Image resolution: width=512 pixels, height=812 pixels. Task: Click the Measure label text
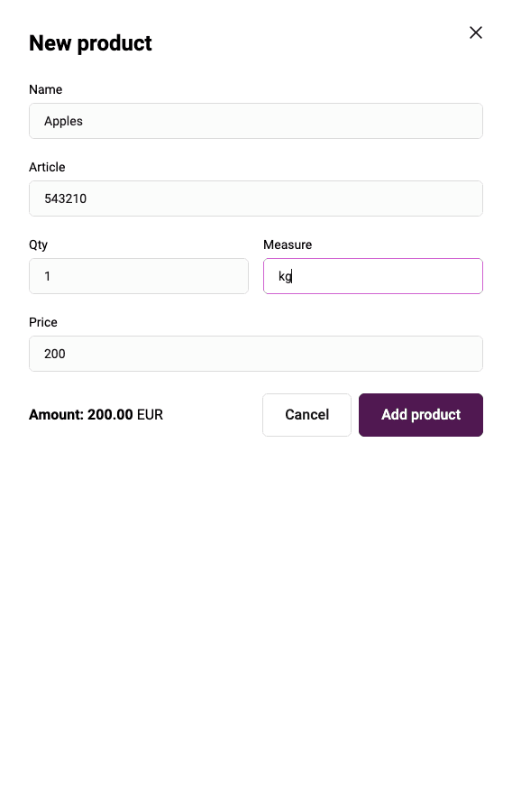pos(288,245)
